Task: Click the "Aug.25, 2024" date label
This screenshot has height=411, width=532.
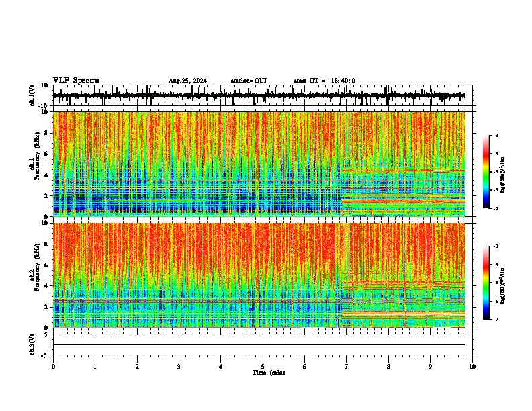Action: click(187, 81)
